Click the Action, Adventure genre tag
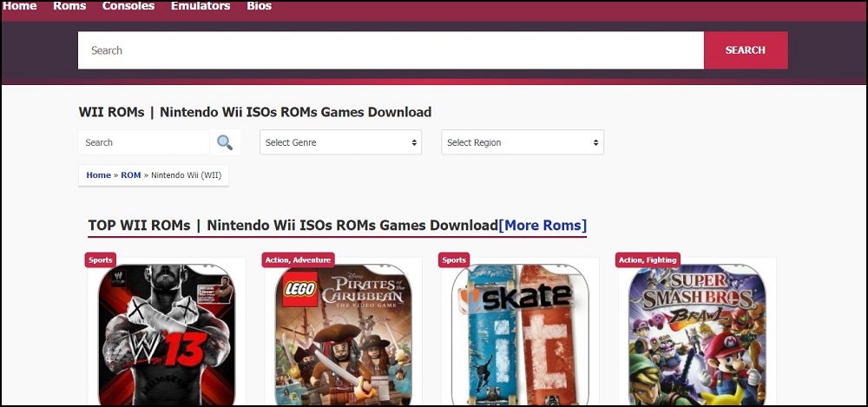Viewport: 868px width, 407px height. [298, 259]
